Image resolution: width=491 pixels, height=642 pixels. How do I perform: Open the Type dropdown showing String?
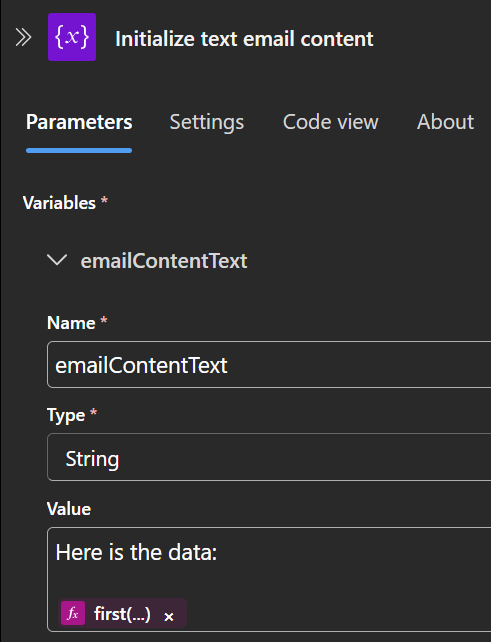(x=269, y=457)
